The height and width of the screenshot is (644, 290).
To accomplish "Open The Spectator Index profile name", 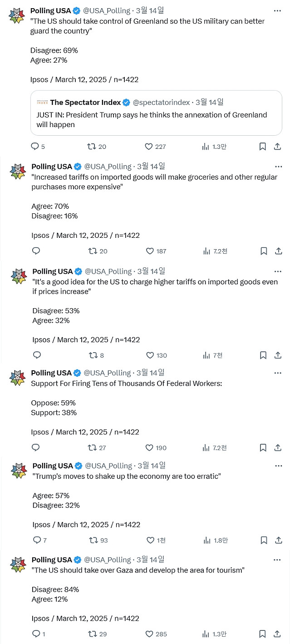I will pos(86,103).
